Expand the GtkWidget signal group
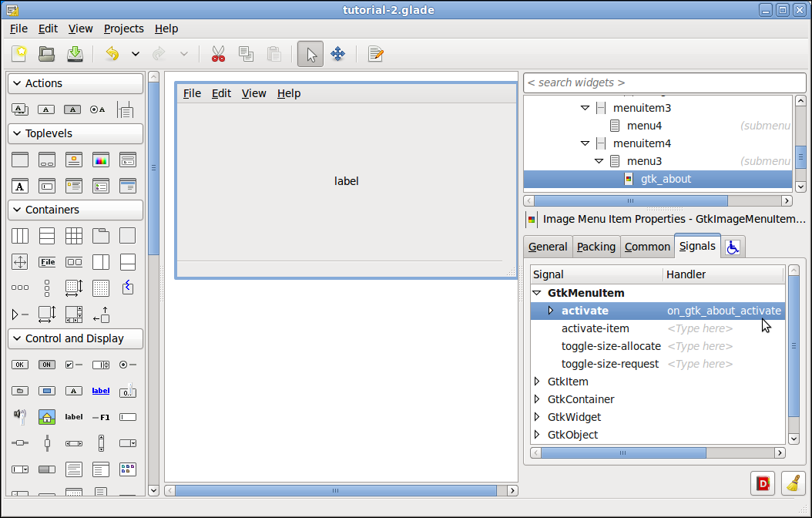This screenshot has width=812, height=518. [x=537, y=416]
